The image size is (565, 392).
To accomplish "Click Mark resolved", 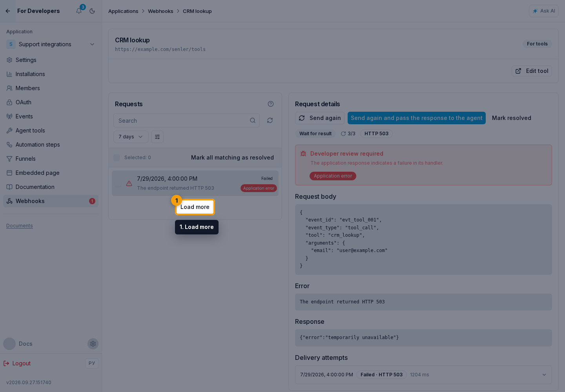I will pyautogui.click(x=512, y=118).
